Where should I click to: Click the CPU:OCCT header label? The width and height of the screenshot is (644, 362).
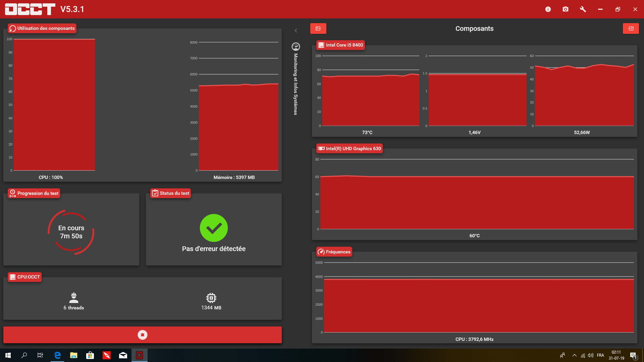(24, 277)
